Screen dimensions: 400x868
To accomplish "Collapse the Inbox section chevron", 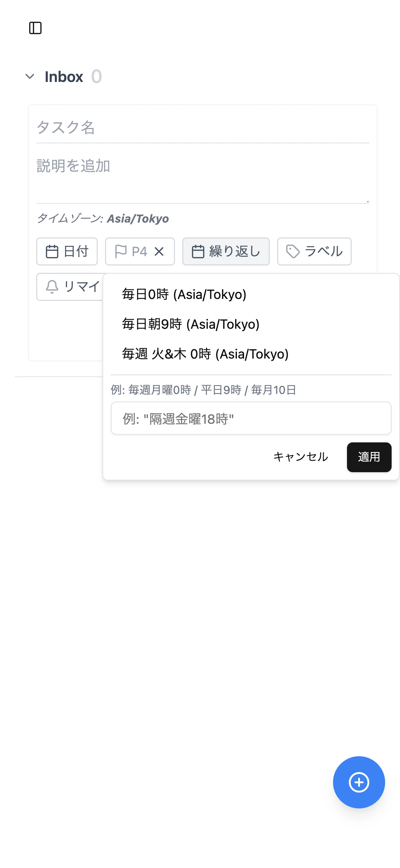I will point(30,76).
